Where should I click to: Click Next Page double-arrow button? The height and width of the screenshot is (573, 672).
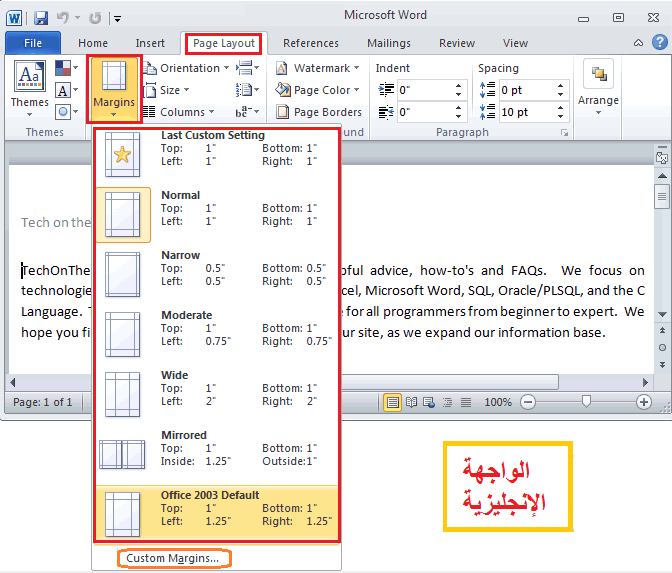point(662,365)
